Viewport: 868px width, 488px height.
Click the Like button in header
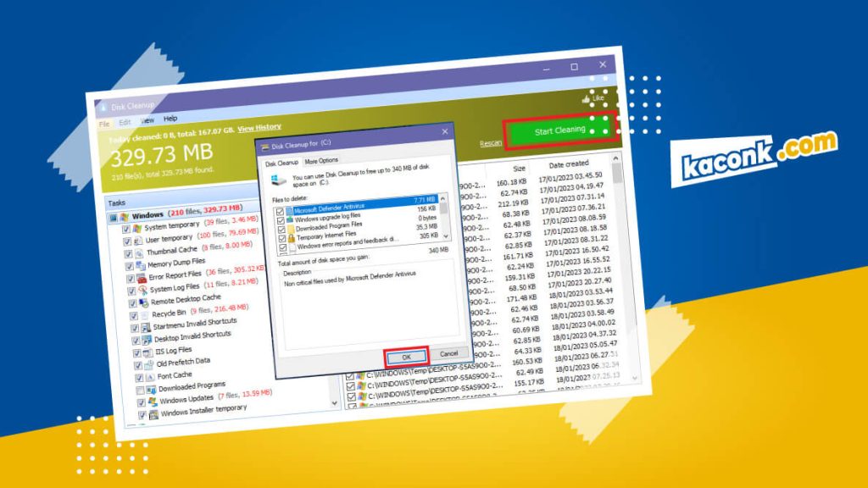point(593,98)
